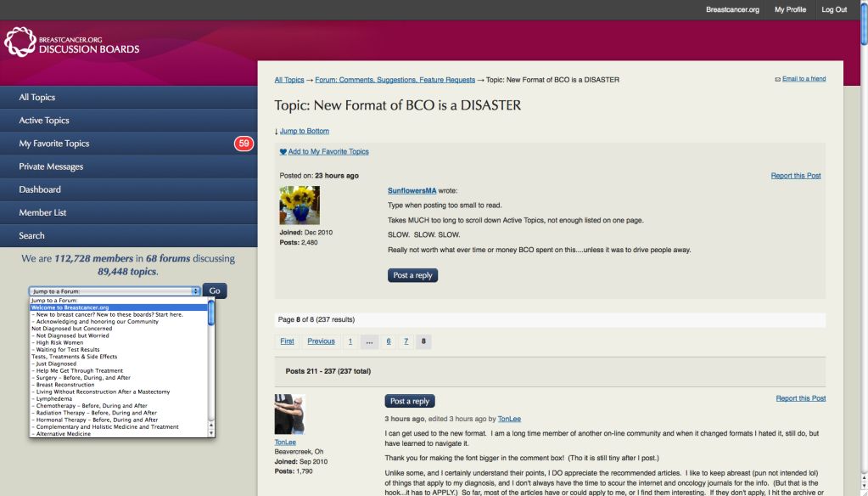Click Post a reply above TonLee's post

point(410,401)
